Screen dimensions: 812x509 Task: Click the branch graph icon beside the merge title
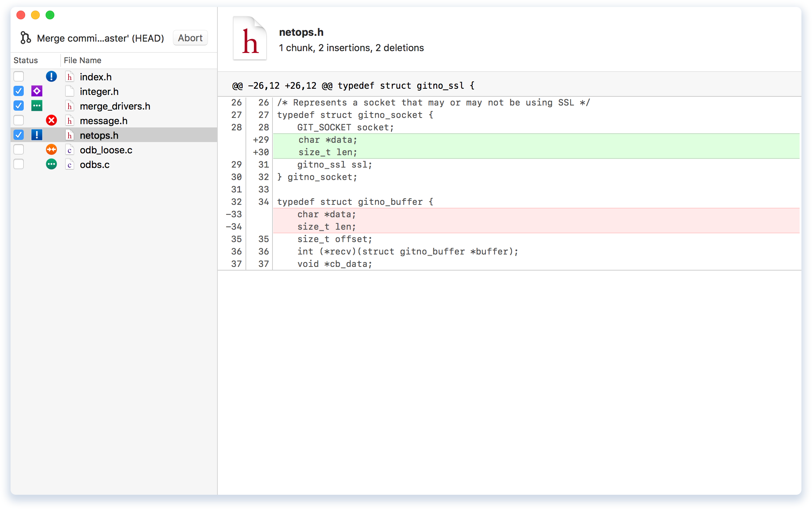tap(25, 38)
